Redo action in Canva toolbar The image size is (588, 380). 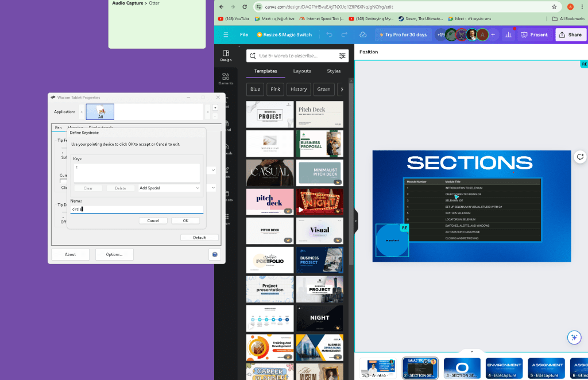tap(345, 34)
